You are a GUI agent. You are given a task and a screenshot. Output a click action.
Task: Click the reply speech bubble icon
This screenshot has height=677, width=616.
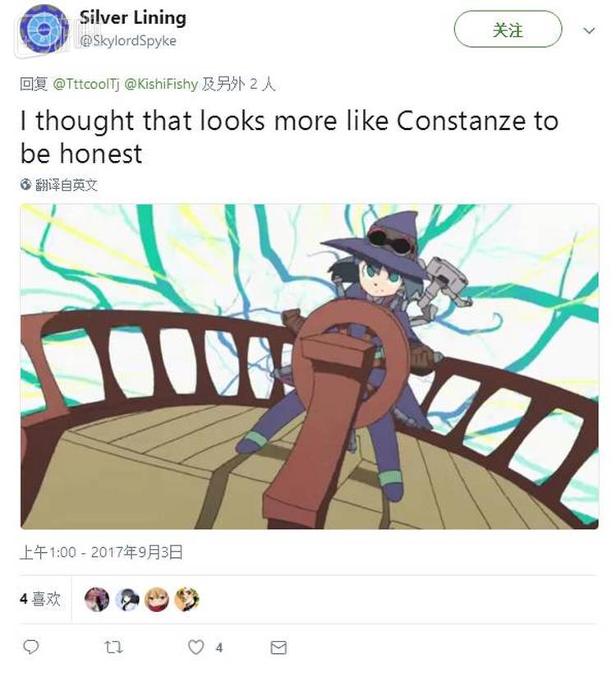[x=30, y=647]
